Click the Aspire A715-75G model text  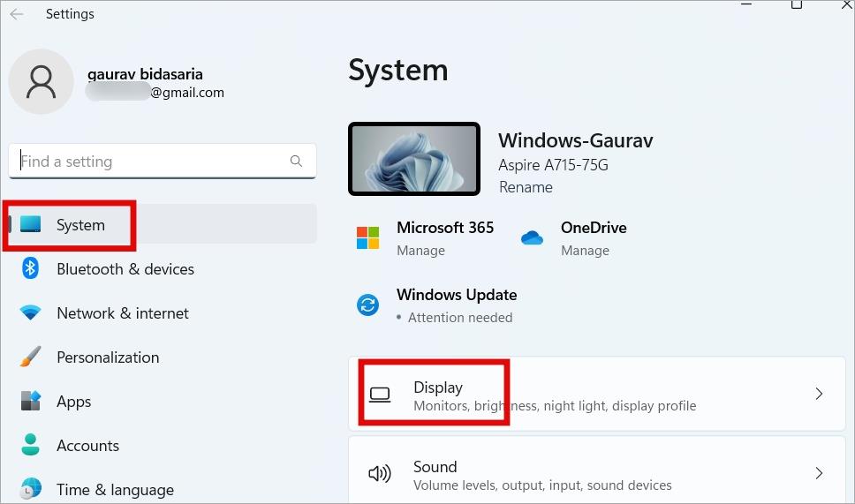[553, 165]
